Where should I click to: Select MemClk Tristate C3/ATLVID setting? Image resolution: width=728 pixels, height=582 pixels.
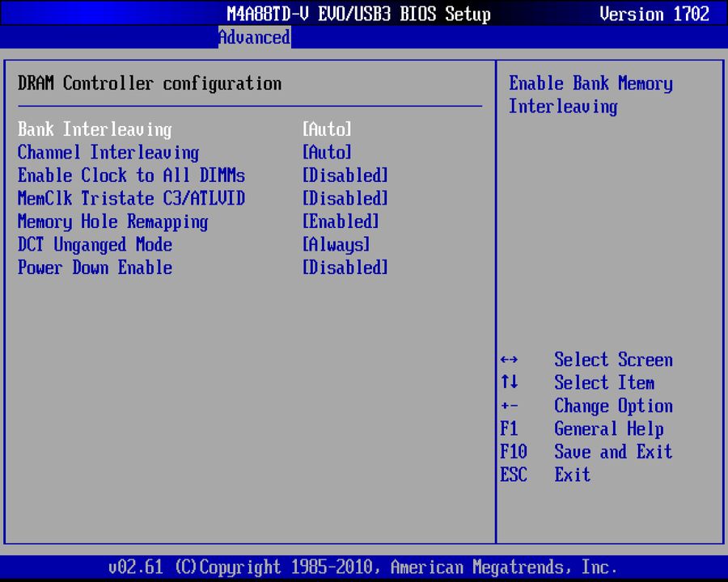[132, 199]
